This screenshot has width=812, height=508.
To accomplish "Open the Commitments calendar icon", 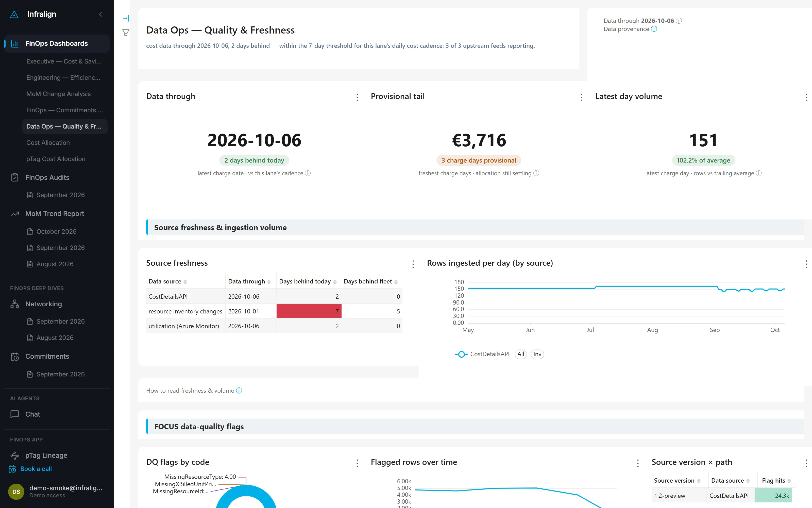I will (15, 356).
